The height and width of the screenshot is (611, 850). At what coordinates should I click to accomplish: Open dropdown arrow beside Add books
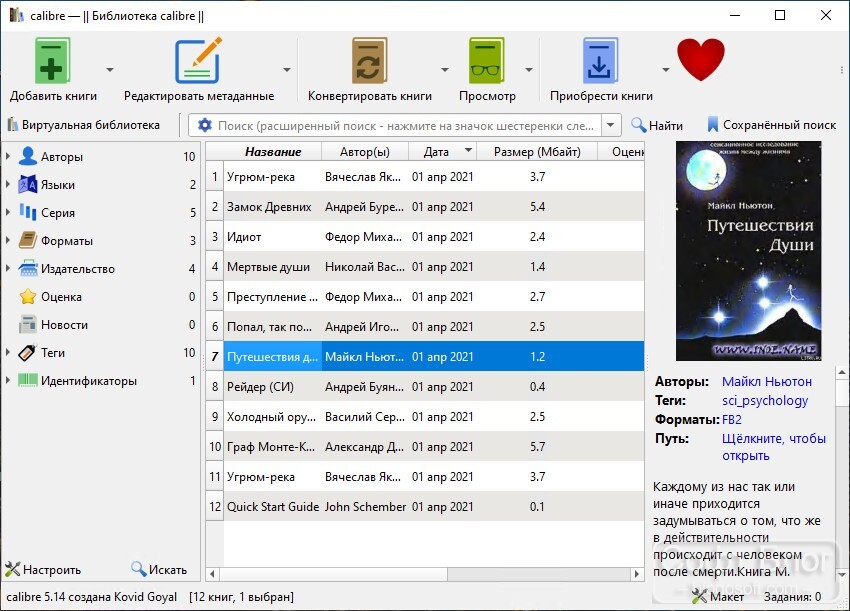click(x=110, y=69)
